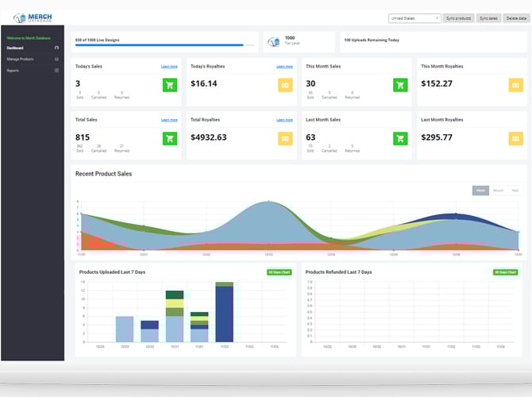Click the Products Uploaded Last 7 Days heading
The height and width of the screenshot is (397, 532).
112,272
